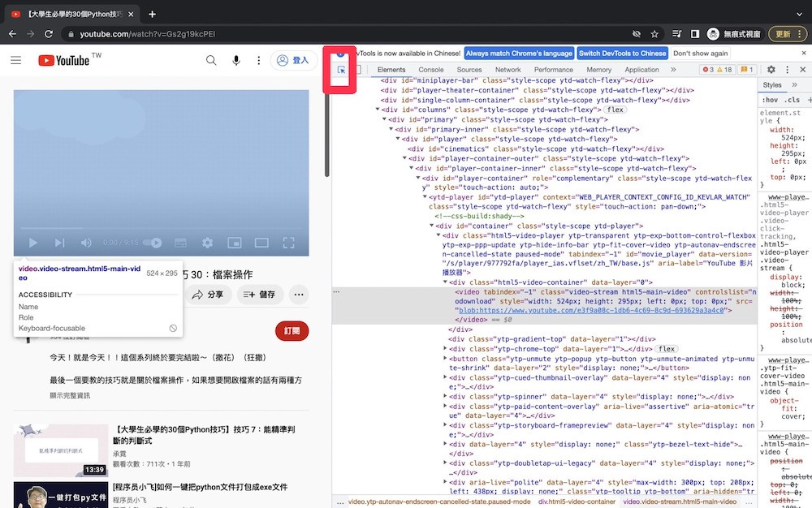Go to YouTube home via logo
Image resolution: width=812 pixels, height=508 pixels.
click(64, 61)
